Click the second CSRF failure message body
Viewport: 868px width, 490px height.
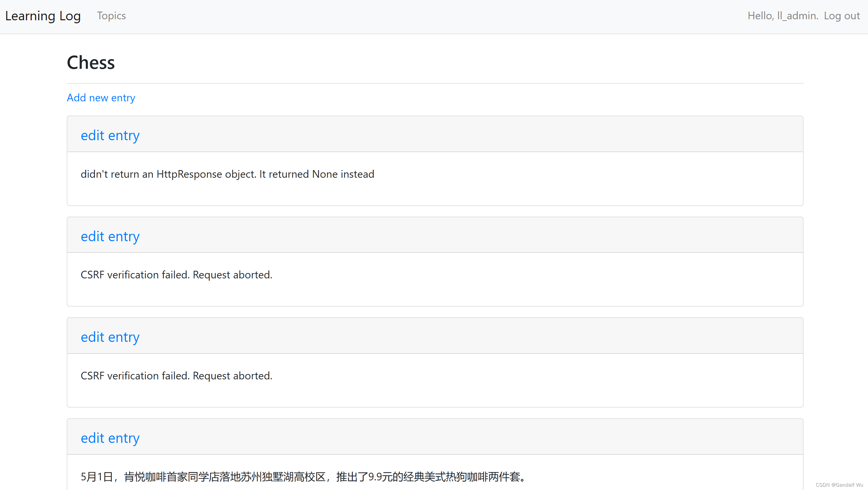click(176, 375)
